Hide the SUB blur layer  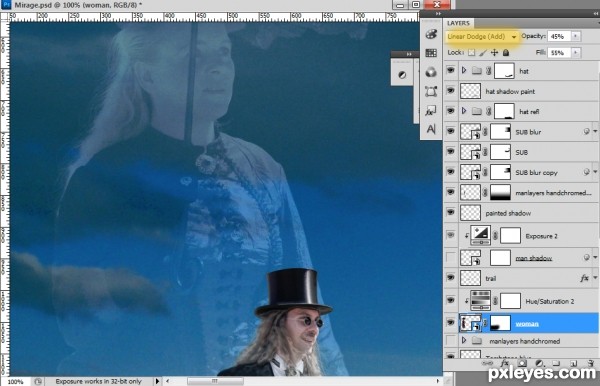tap(451, 131)
